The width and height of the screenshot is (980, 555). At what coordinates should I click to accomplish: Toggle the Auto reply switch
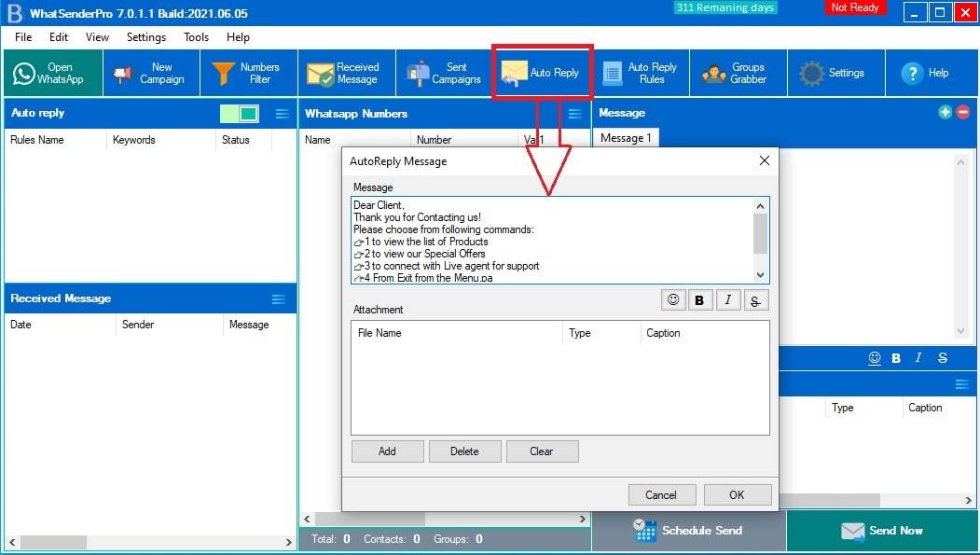(x=240, y=114)
